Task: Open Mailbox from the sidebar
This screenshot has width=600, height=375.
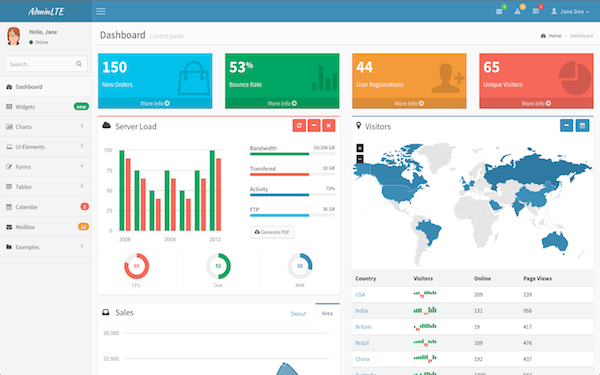Action: coord(46,227)
